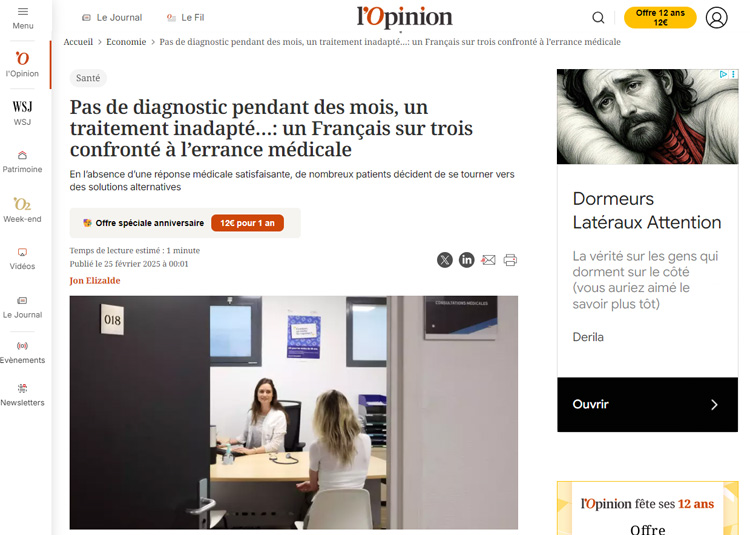Screen dimensions: 750x535
Task: Open the WSJ sidebar section
Action: click(x=22, y=113)
